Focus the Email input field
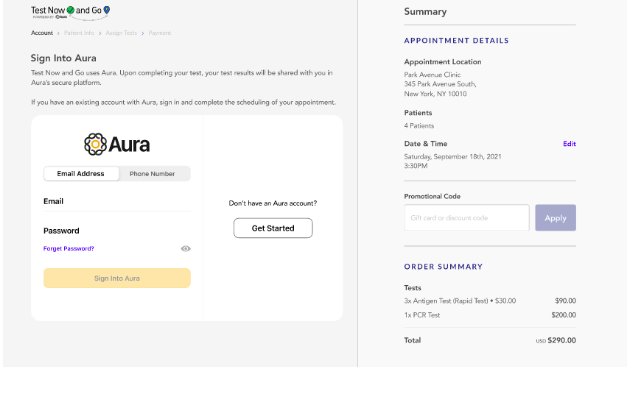630x394 pixels. [117, 201]
